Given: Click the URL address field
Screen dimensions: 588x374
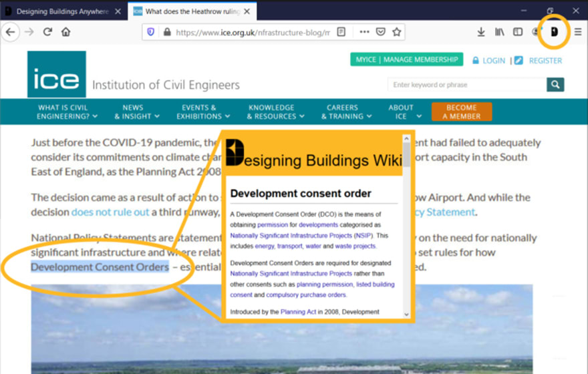Looking at the screenshot, I should coord(253,32).
